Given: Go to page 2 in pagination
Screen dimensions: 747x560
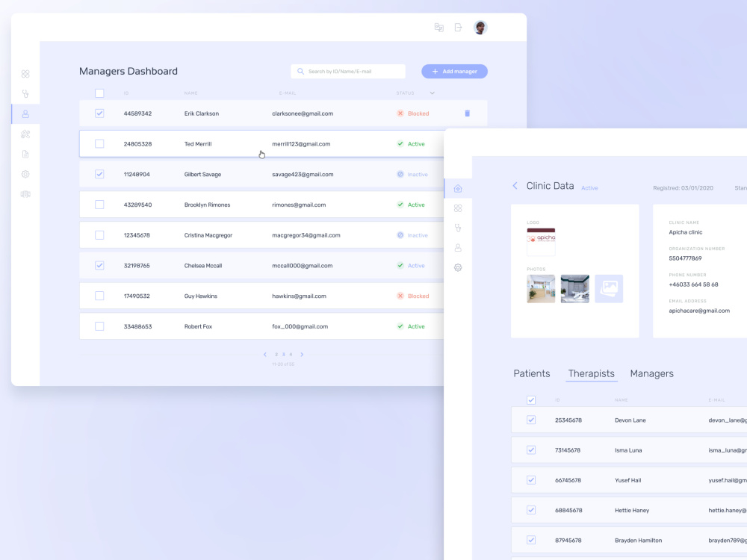Looking at the screenshot, I should click(x=276, y=354).
